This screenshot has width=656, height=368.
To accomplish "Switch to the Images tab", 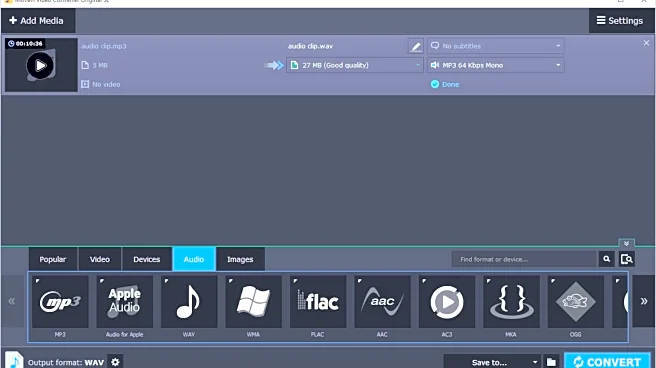I will [x=240, y=259].
